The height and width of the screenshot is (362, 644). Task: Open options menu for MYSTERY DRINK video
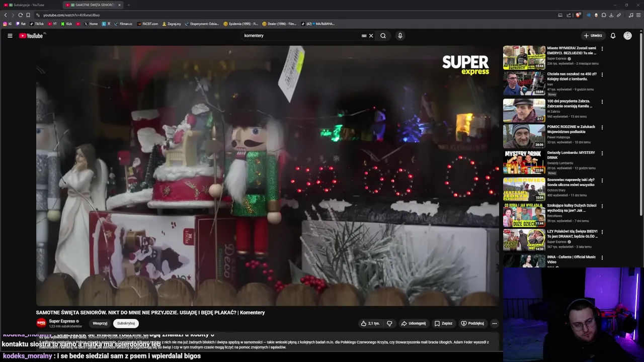click(602, 153)
